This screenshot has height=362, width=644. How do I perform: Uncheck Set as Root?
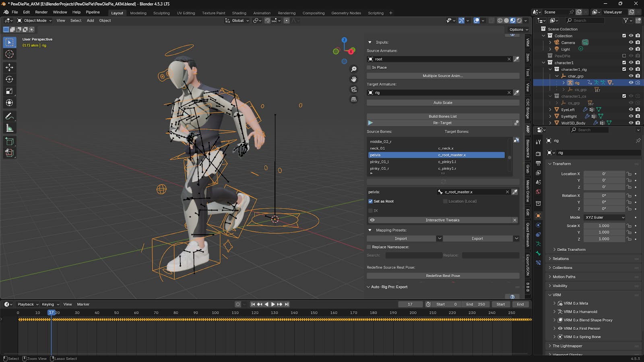click(x=371, y=202)
